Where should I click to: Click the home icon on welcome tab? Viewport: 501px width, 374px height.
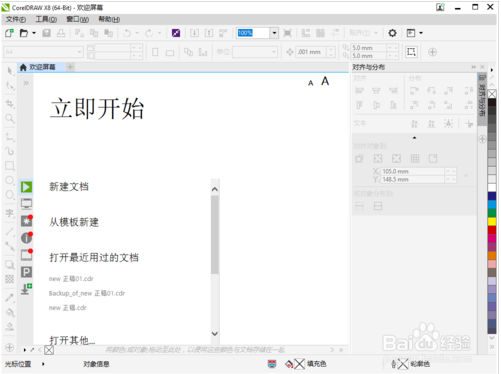pos(23,67)
